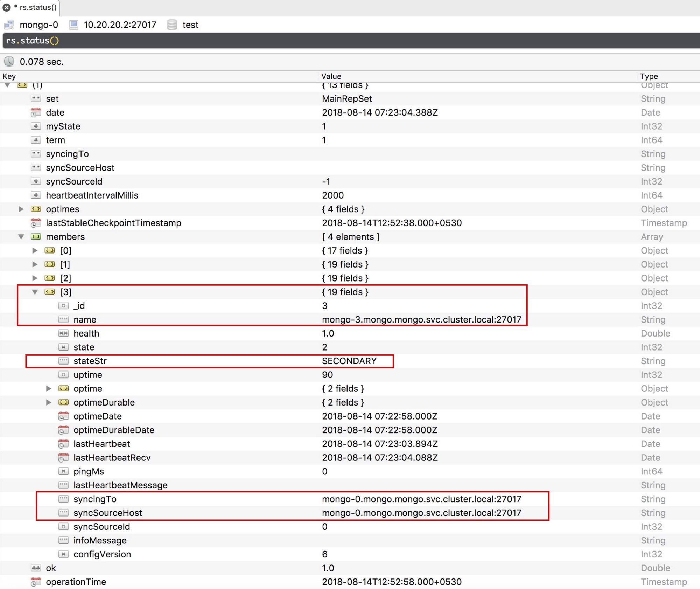Click the string icon of syncSourceHost in [3]

click(x=63, y=513)
